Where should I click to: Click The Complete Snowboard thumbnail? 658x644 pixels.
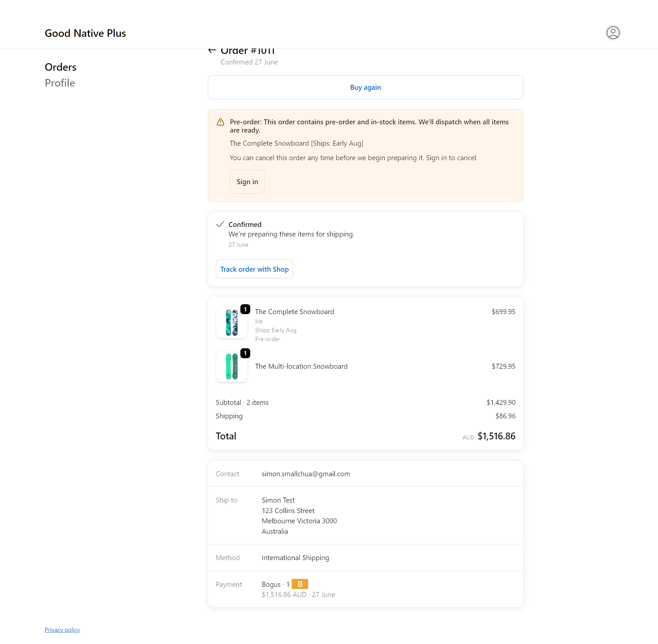(x=232, y=323)
